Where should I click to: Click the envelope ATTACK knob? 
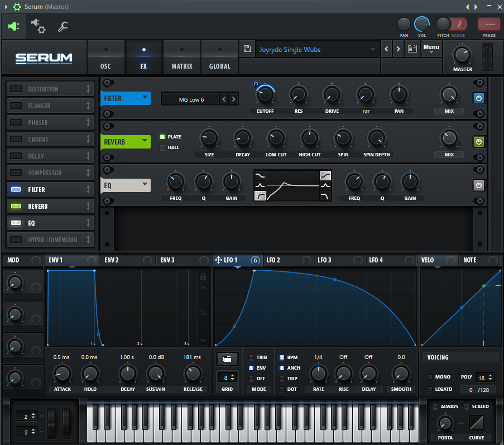(62, 374)
